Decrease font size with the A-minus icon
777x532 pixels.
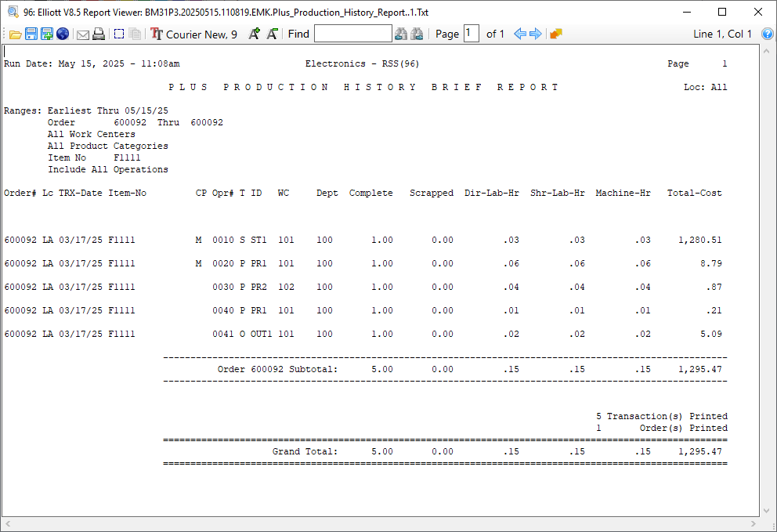click(272, 34)
